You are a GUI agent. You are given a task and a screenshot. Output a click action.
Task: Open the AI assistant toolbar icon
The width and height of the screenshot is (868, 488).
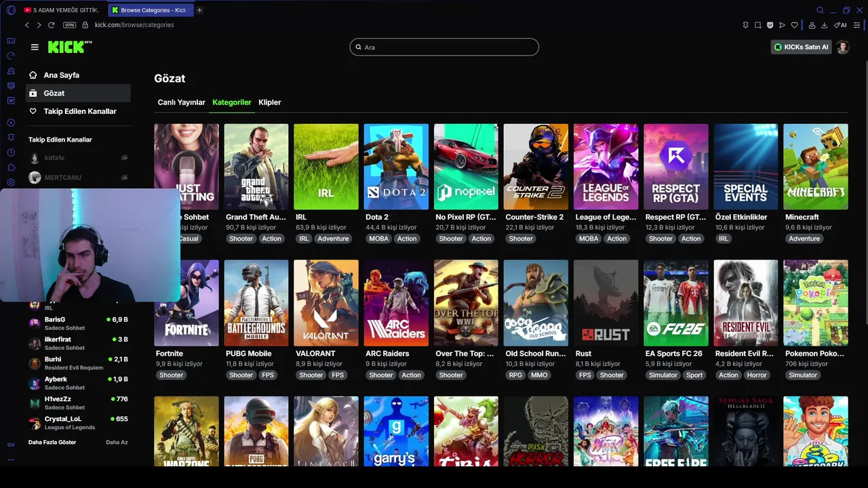click(x=840, y=25)
